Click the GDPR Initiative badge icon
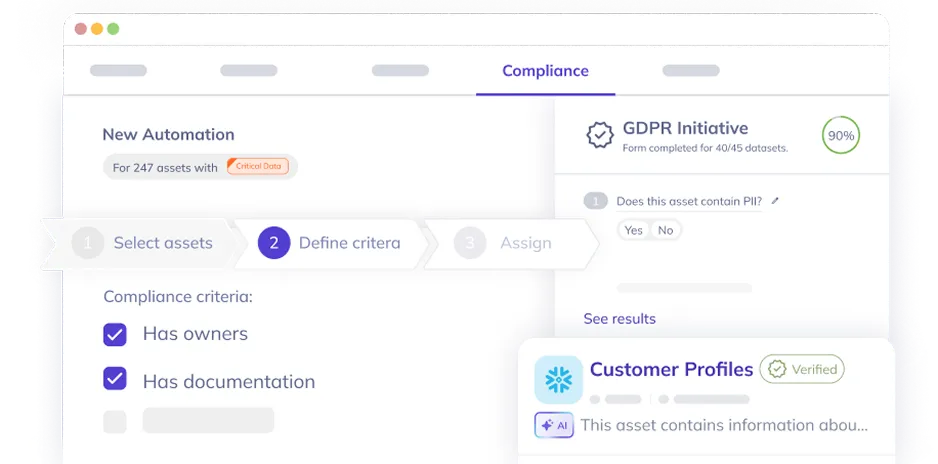938x464 pixels. click(x=599, y=136)
